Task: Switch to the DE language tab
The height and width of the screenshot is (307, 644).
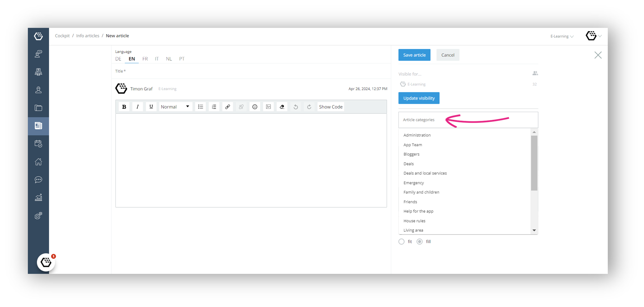Action: pos(118,59)
